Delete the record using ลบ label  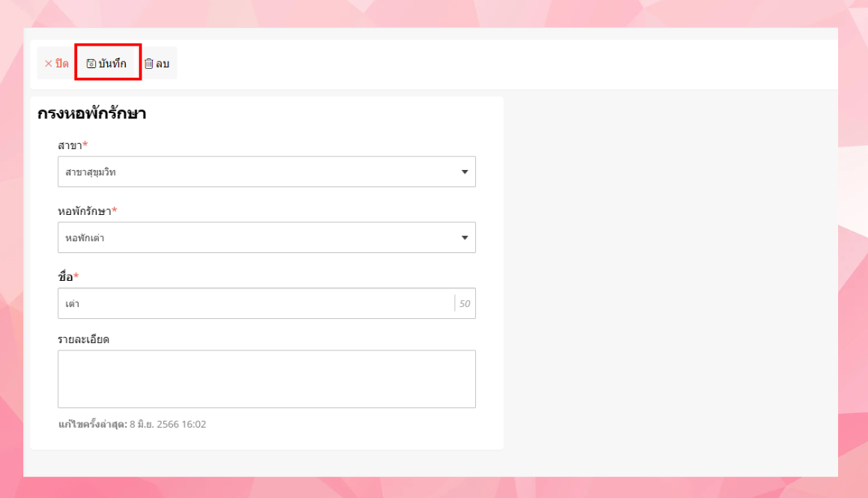coord(162,64)
